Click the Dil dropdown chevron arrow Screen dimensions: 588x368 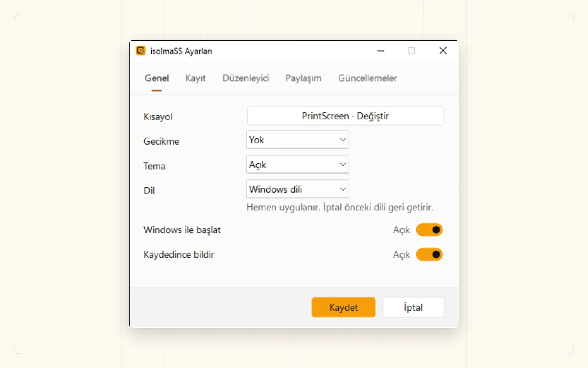343,189
